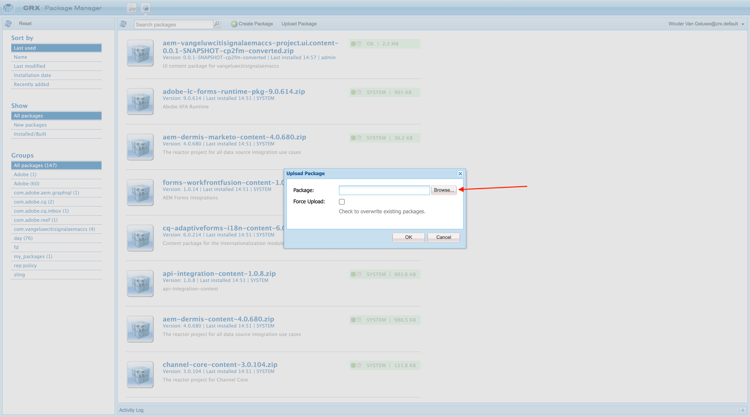Enable the Force Upload checkbox

click(342, 202)
